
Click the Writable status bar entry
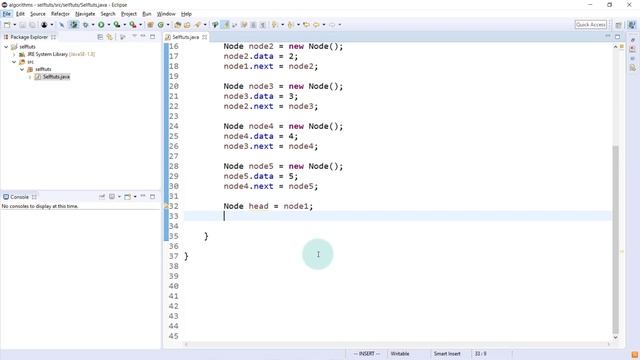point(400,354)
